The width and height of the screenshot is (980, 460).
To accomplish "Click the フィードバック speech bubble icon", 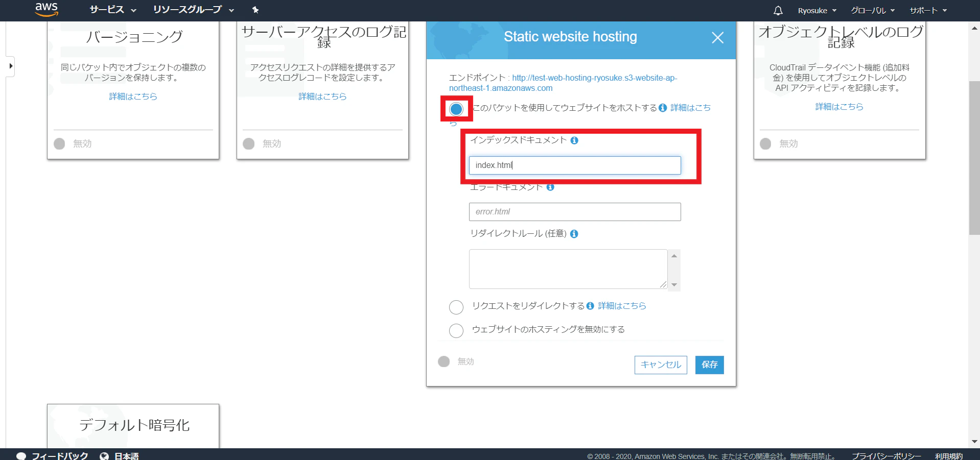I will [21, 456].
